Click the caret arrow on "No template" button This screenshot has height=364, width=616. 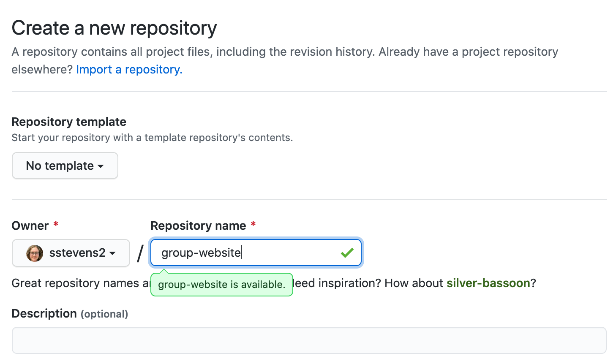100,166
